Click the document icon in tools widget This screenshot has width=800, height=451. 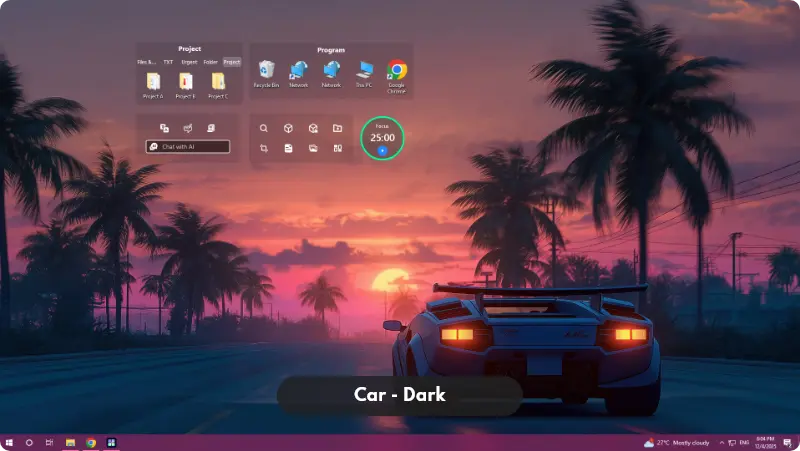[x=288, y=148]
